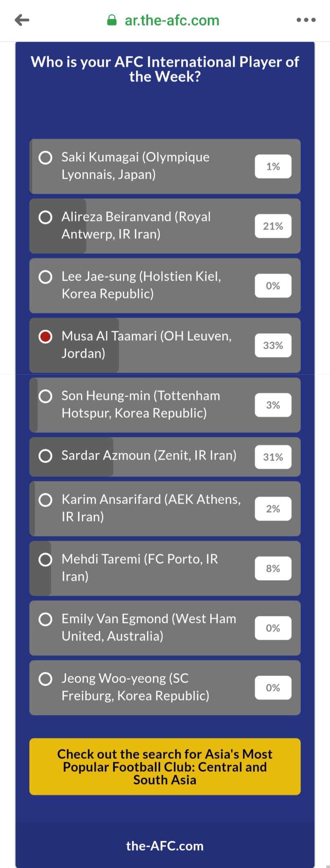Select Saki Kumagai radio button
Image resolution: width=330 pixels, height=868 pixels.
click(x=45, y=157)
